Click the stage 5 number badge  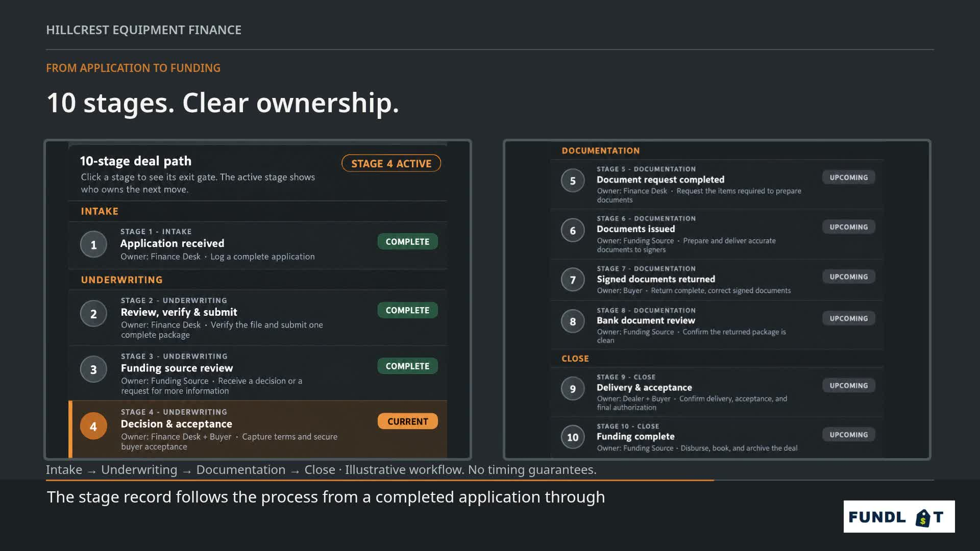click(573, 181)
